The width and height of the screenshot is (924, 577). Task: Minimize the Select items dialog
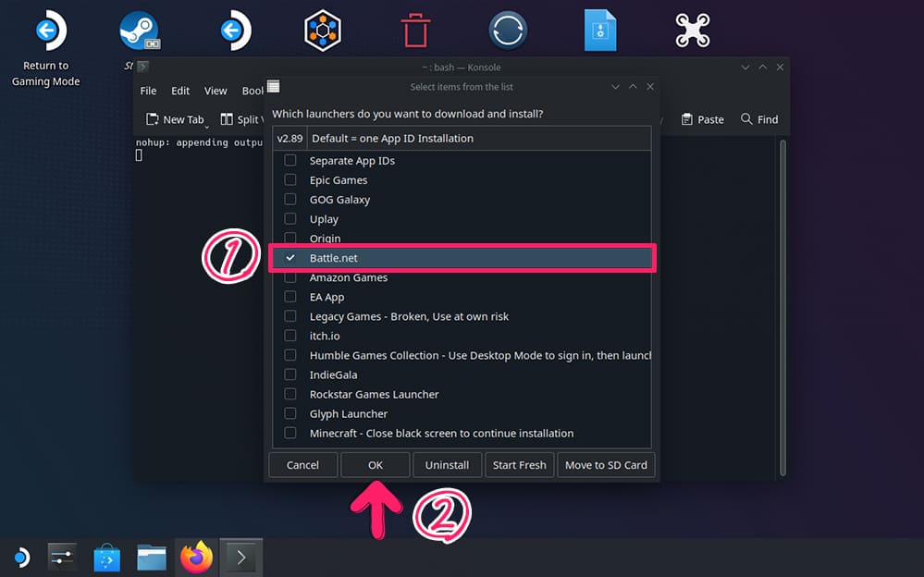click(615, 87)
